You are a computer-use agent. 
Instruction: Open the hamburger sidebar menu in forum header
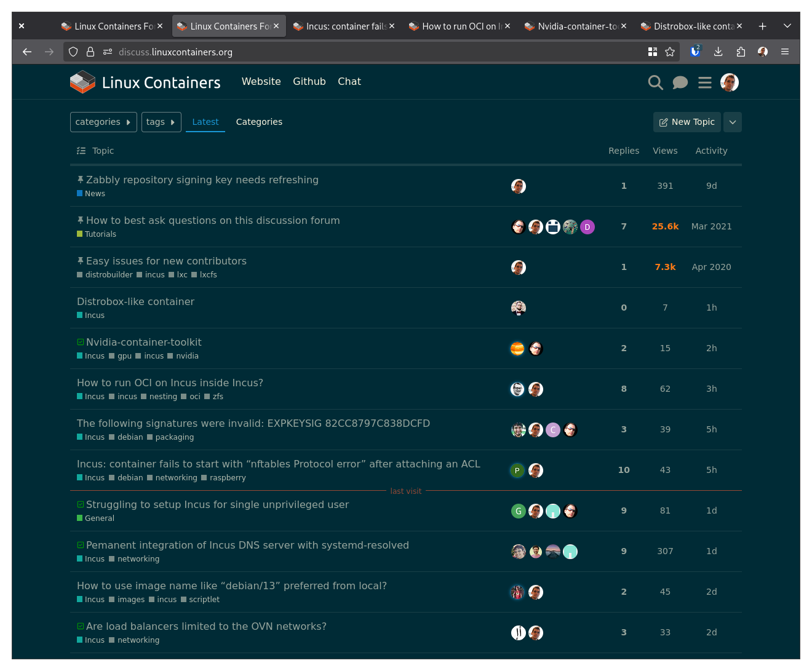[x=705, y=82]
